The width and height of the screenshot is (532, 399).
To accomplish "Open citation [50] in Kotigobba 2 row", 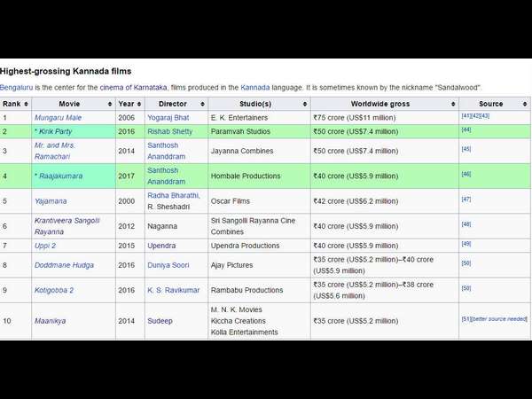I will click(x=466, y=288).
